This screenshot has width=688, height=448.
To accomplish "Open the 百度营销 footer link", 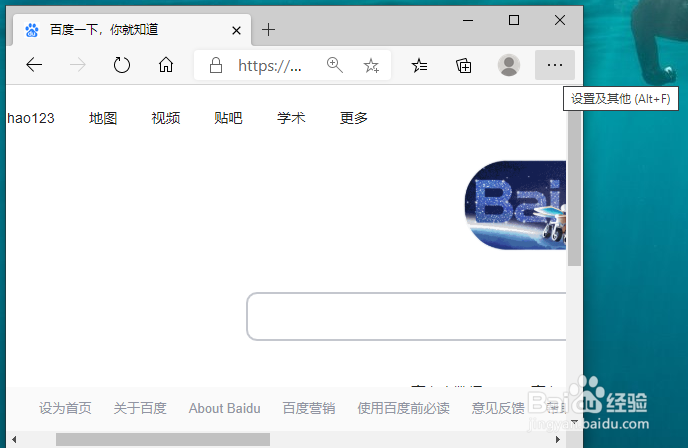I will (x=309, y=408).
